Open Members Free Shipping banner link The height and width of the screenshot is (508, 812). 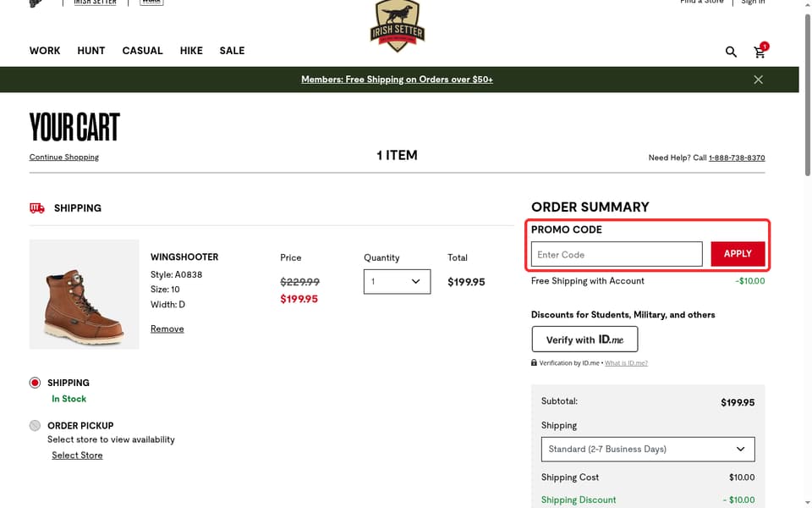tap(398, 80)
